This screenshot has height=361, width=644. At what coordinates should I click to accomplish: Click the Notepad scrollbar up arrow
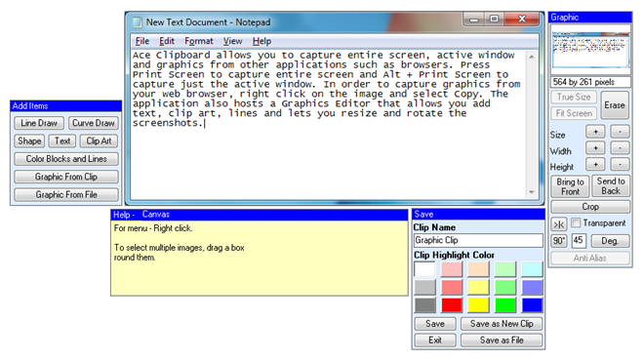pos(532,57)
